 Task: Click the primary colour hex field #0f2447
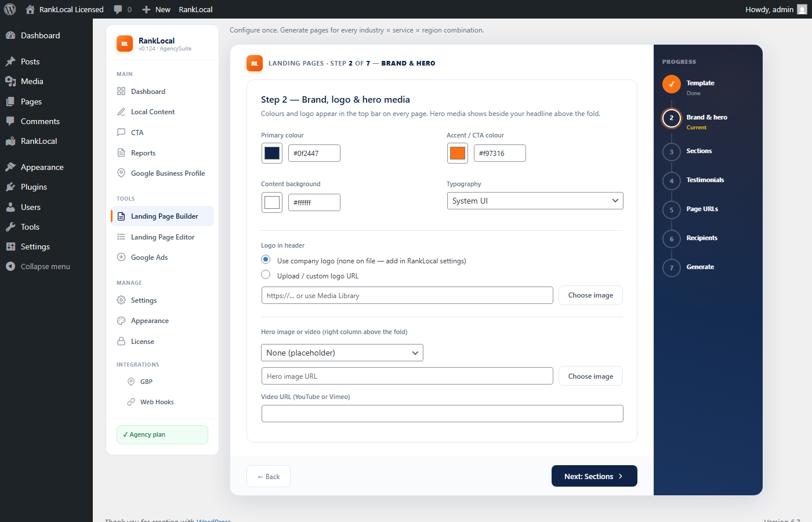[314, 153]
